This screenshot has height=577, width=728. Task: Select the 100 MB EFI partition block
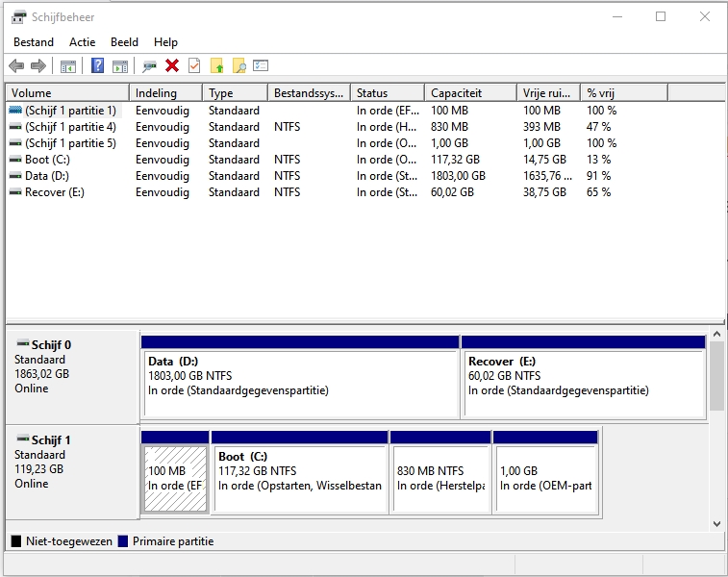pos(174,477)
